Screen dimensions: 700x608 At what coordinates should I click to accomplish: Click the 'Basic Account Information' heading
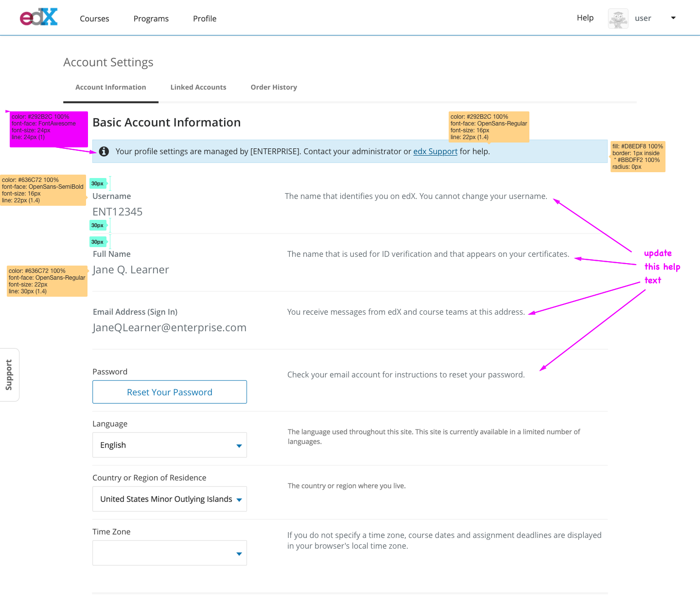point(167,123)
